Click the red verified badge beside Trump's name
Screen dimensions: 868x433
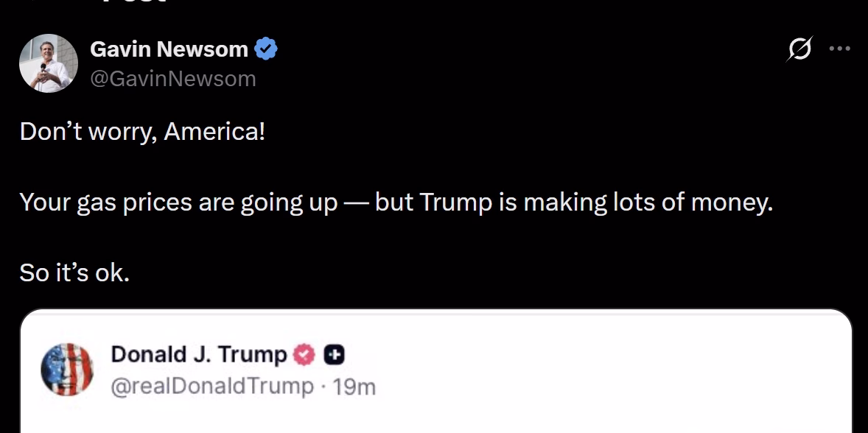click(x=304, y=355)
